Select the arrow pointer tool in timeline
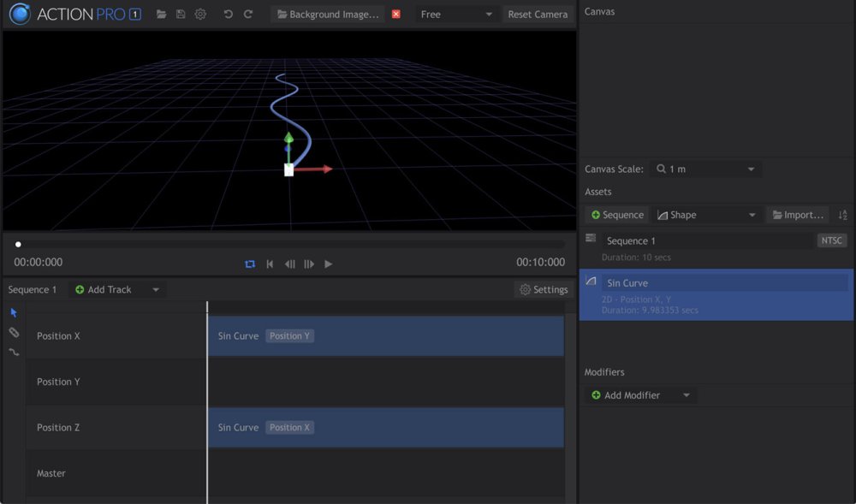The height and width of the screenshot is (504, 856). (14, 312)
